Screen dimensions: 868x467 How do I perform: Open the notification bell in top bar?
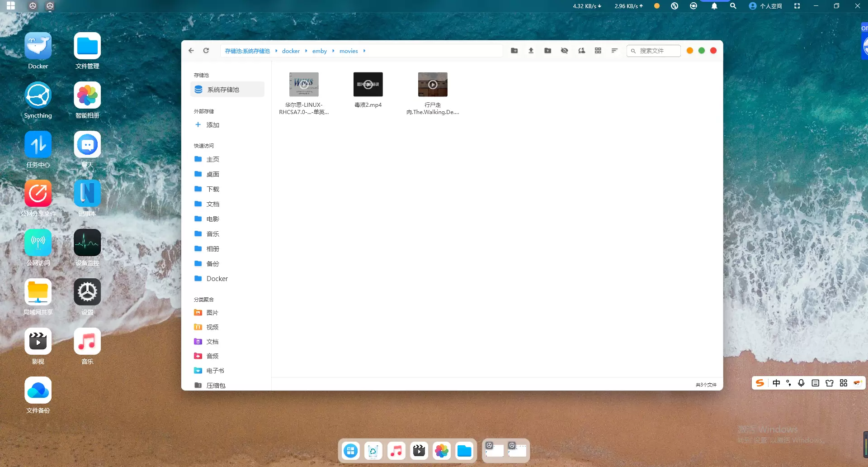(x=714, y=6)
